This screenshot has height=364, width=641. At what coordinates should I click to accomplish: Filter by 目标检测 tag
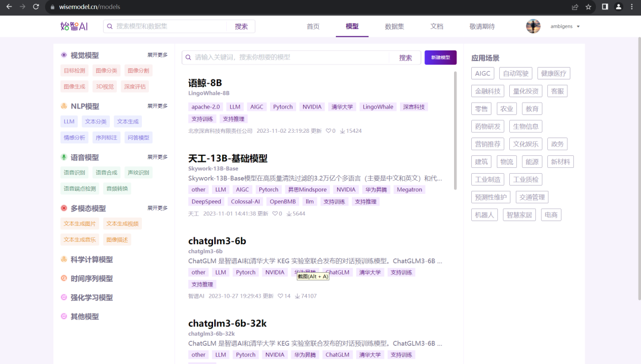click(74, 71)
